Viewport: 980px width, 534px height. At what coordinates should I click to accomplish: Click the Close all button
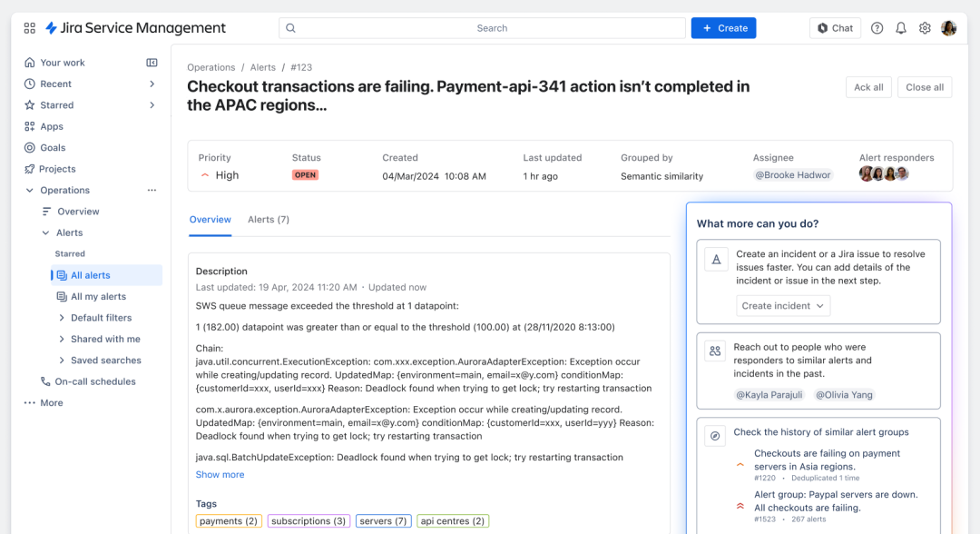pos(925,87)
